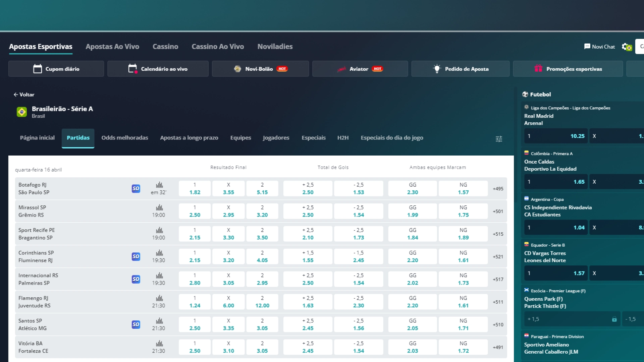The image size is (644, 362).
Task: Click calendar icon on Cupom diário
Action: pos(38,69)
